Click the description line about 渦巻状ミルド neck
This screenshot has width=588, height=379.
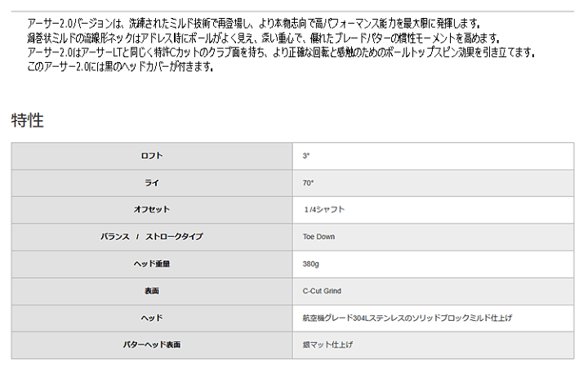click(263, 38)
